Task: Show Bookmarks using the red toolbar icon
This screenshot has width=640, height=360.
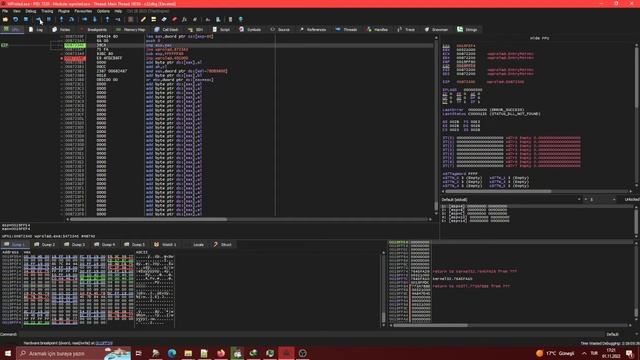Action: pyautogui.click(x=174, y=19)
